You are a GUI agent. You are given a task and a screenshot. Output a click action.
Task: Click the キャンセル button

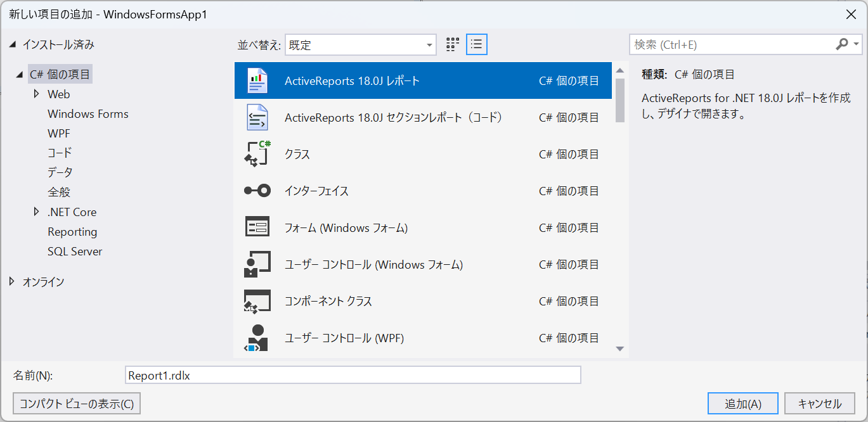[x=820, y=404]
